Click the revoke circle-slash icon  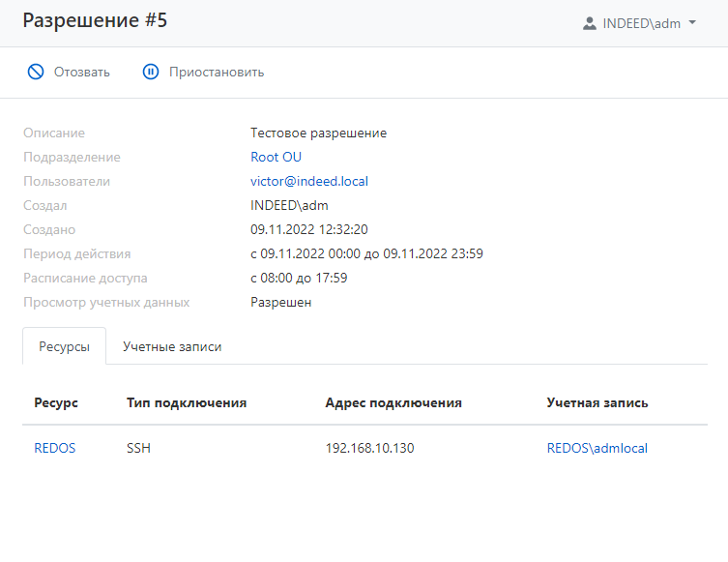coord(36,72)
